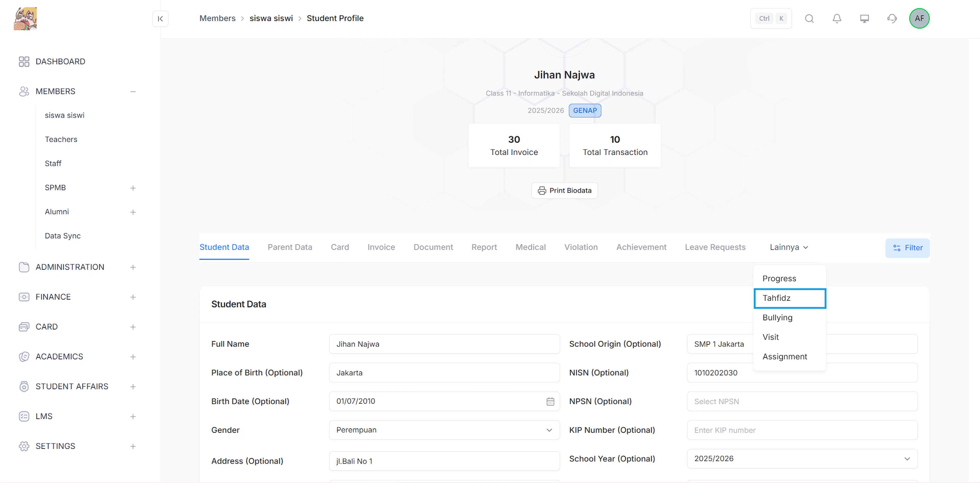
Task: Open the Ctrl K shortcut search
Action: pos(771,18)
